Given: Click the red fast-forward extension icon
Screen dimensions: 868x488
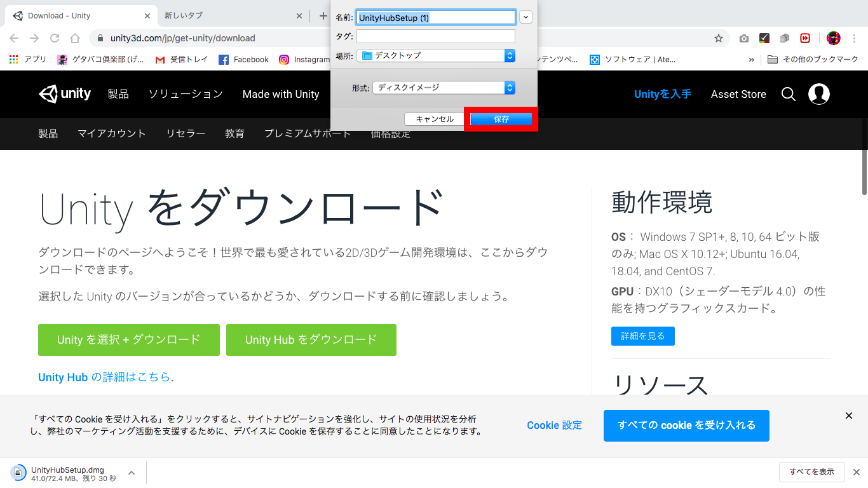Looking at the screenshot, I should point(805,38).
